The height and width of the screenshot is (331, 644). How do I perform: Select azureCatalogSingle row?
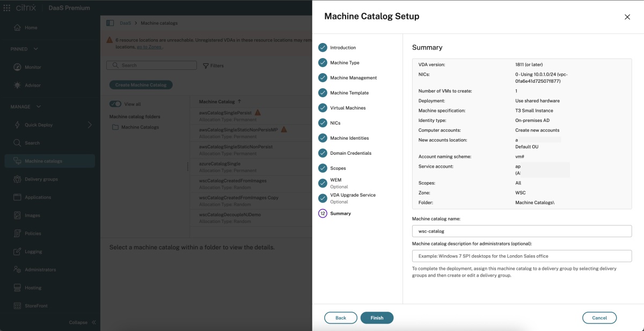click(x=251, y=167)
